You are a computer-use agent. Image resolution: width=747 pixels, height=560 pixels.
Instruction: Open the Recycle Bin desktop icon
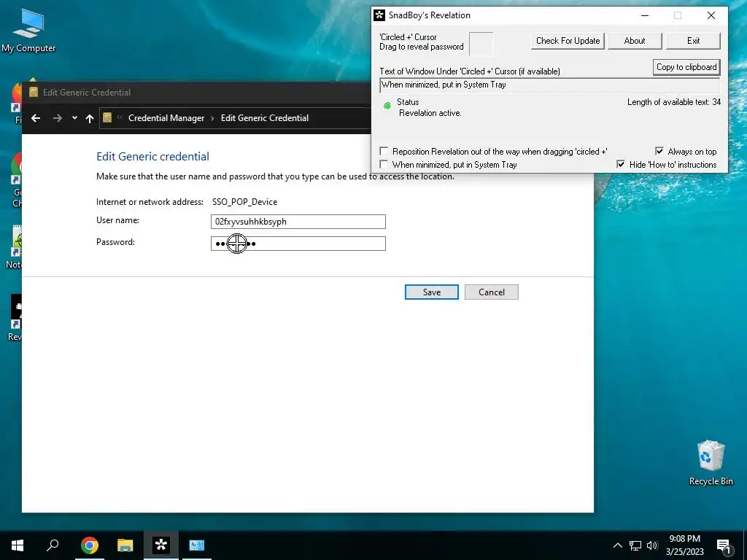pos(711,462)
